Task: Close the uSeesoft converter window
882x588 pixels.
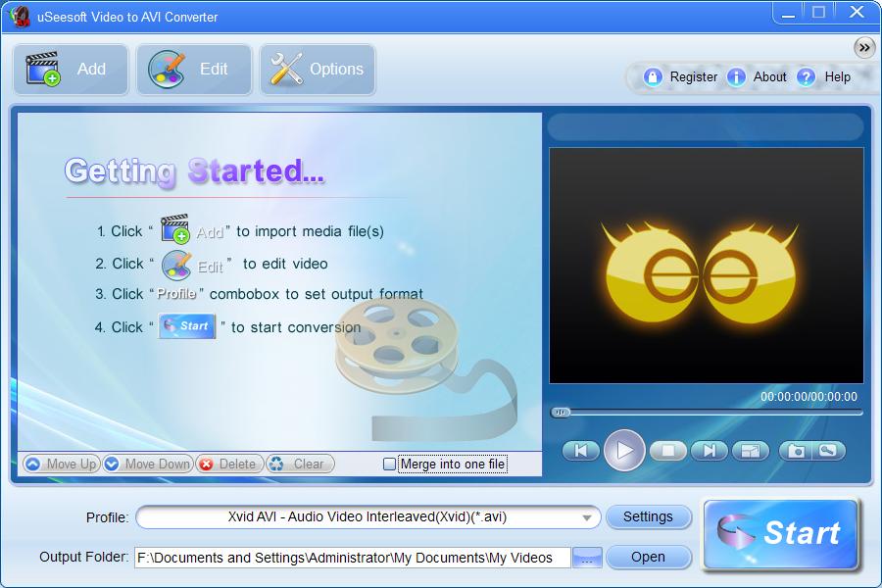Action: point(857,12)
